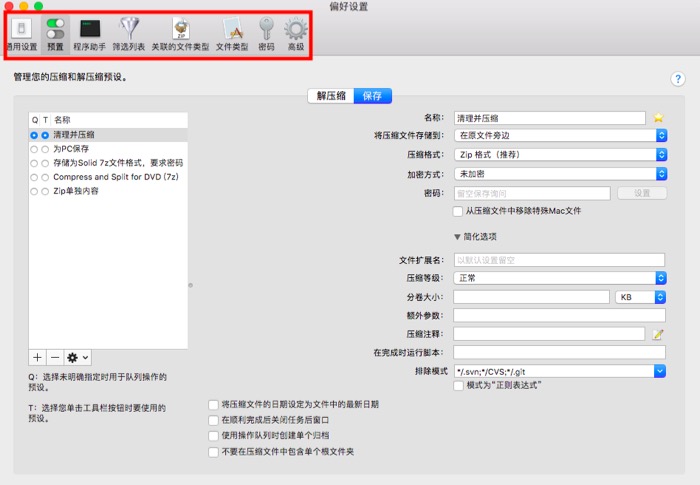Open the KB unit dropdown

[641, 297]
